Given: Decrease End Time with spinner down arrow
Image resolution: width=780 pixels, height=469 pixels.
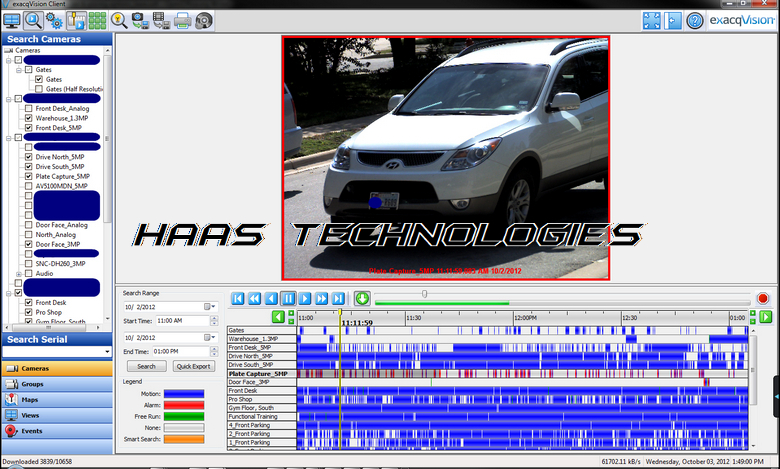Looking at the screenshot, I should point(214,354).
